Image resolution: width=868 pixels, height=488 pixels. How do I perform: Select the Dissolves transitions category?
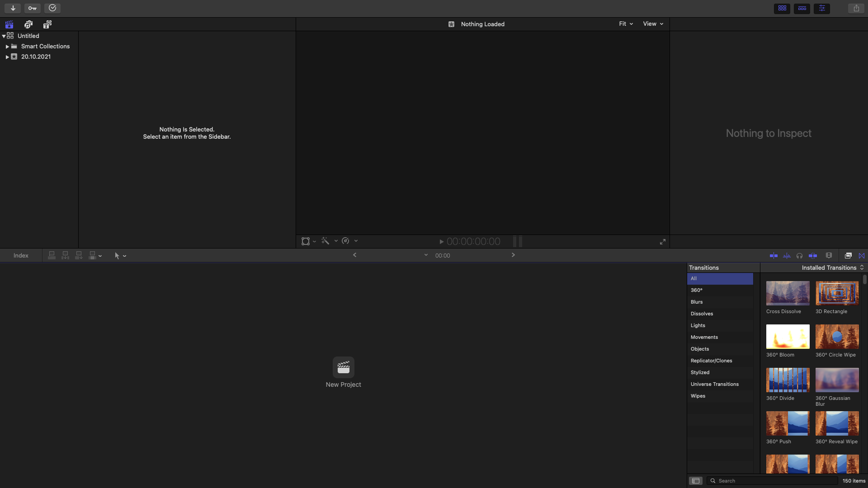702,314
